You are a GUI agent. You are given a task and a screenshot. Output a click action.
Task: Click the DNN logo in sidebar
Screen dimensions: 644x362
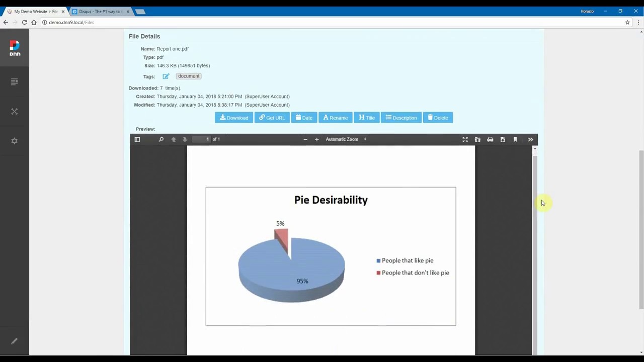click(15, 48)
